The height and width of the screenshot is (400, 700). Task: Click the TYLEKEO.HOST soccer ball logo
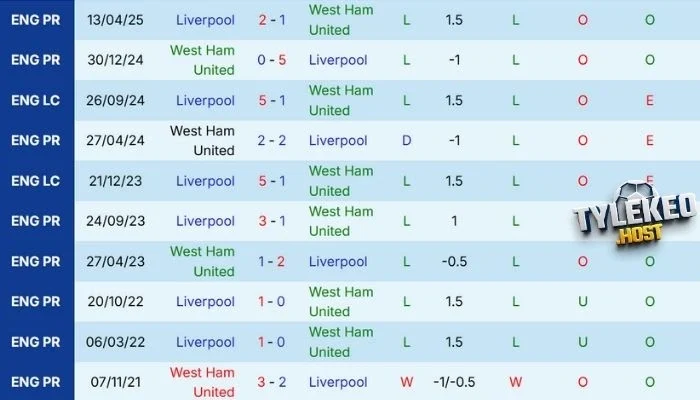[x=632, y=226]
